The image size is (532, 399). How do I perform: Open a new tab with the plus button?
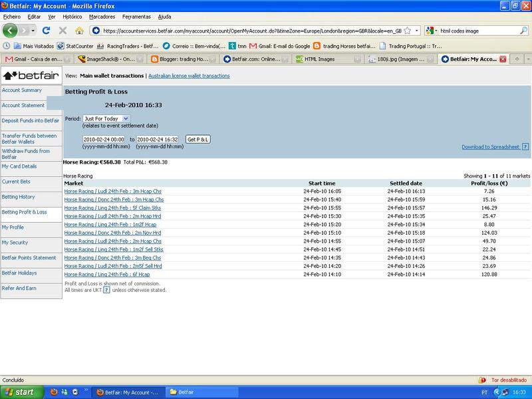[517, 59]
